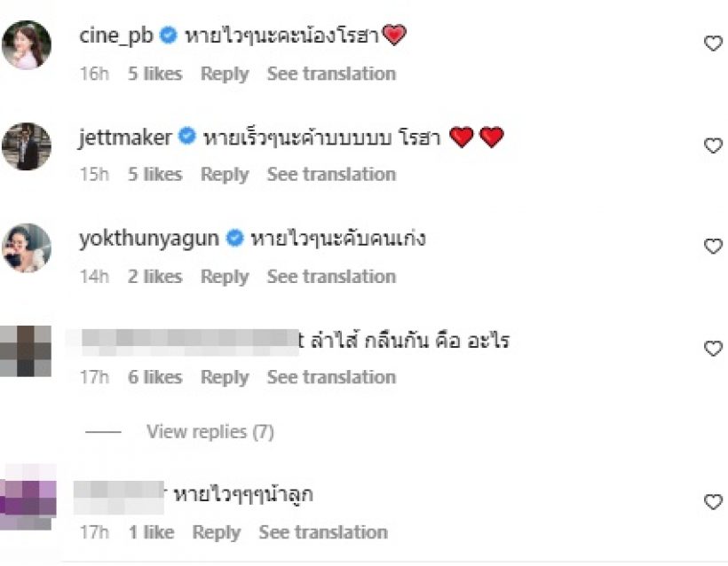
Task: Open jettmaker's profile avatar
Action: [28, 146]
